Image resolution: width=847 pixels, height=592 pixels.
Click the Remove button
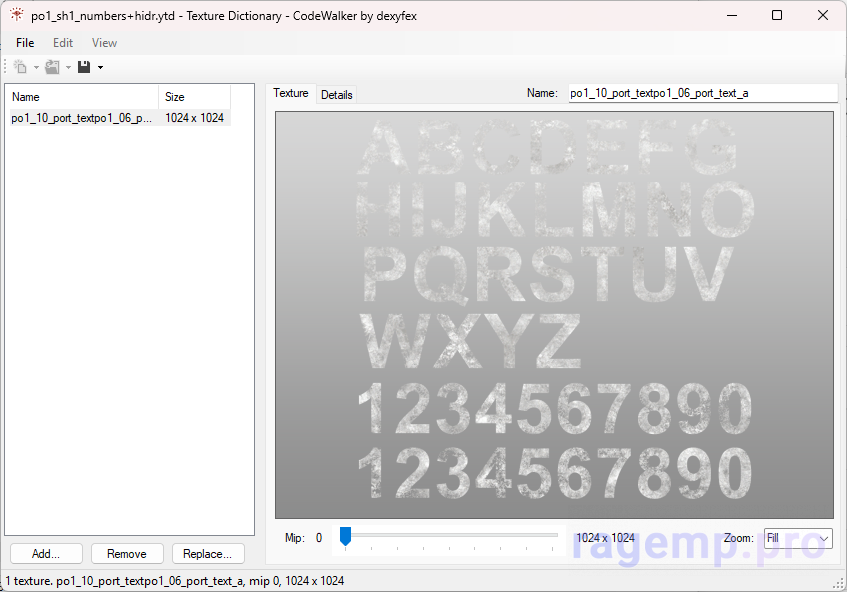127,554
